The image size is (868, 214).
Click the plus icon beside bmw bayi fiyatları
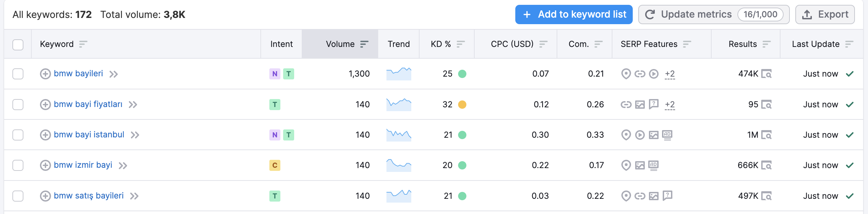(x=45, y=105)
